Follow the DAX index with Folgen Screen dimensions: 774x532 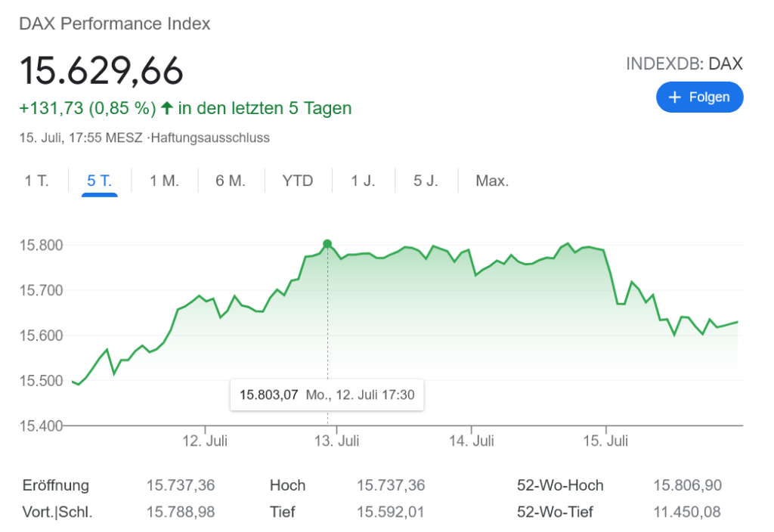(x=700, y=97)
